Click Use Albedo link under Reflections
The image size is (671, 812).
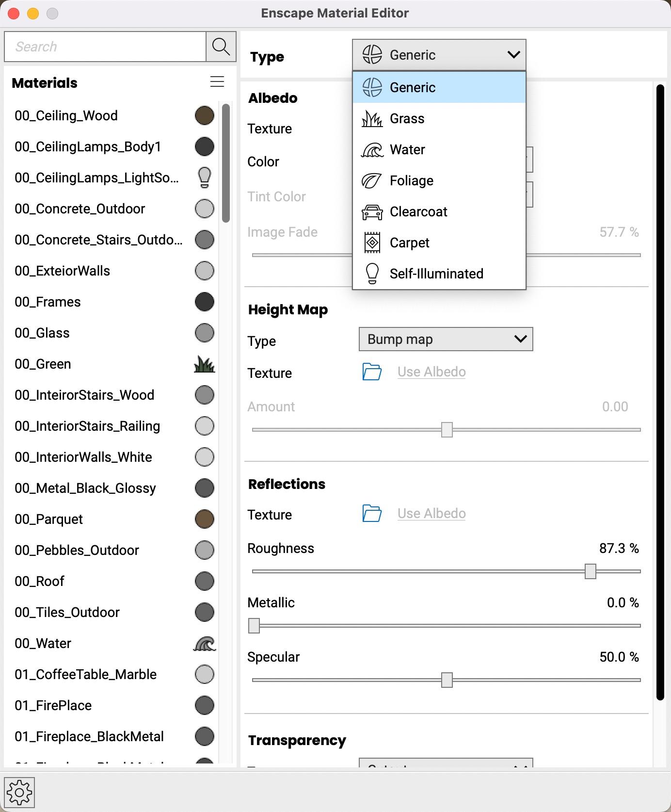(x=431, y=514)
